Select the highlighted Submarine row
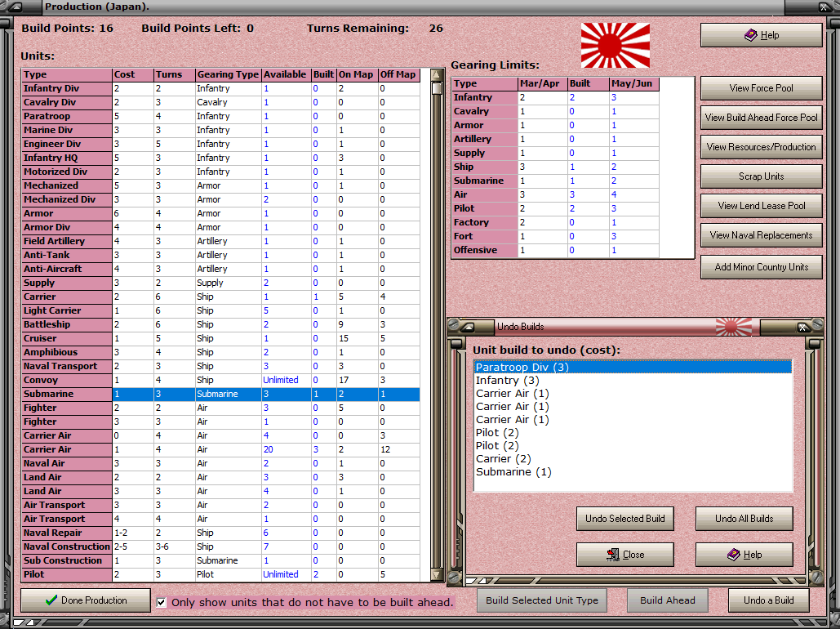Screen dimensions: 840x629 coord(220,394)
